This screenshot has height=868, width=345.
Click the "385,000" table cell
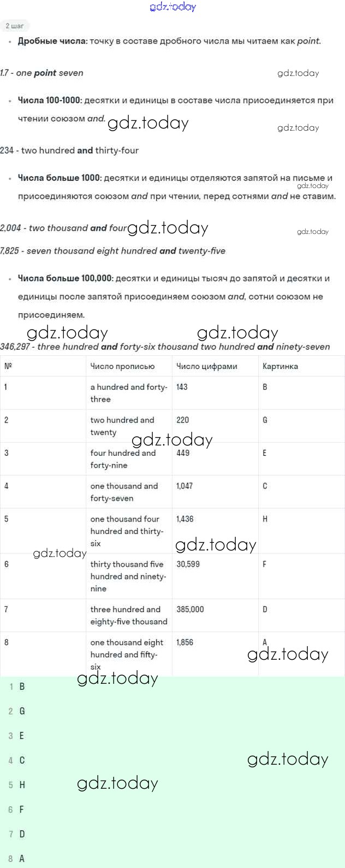coord(190,609)
